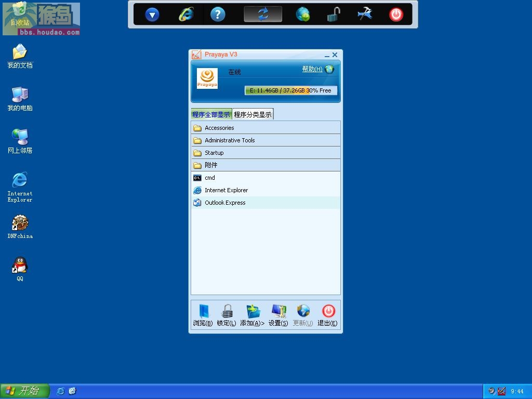
Task: Select the 我的电脑 desktop icon
Action: (20, 99)
